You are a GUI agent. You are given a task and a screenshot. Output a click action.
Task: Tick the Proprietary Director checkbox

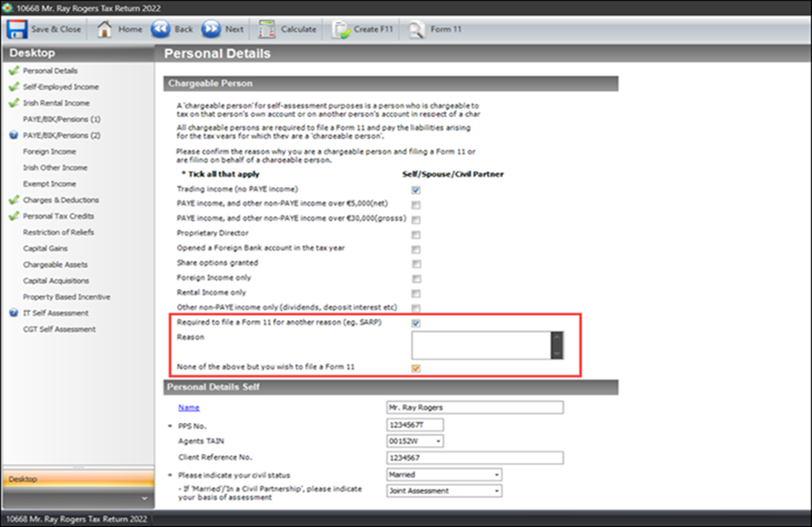pyautogui.click(x=416, y=234)
